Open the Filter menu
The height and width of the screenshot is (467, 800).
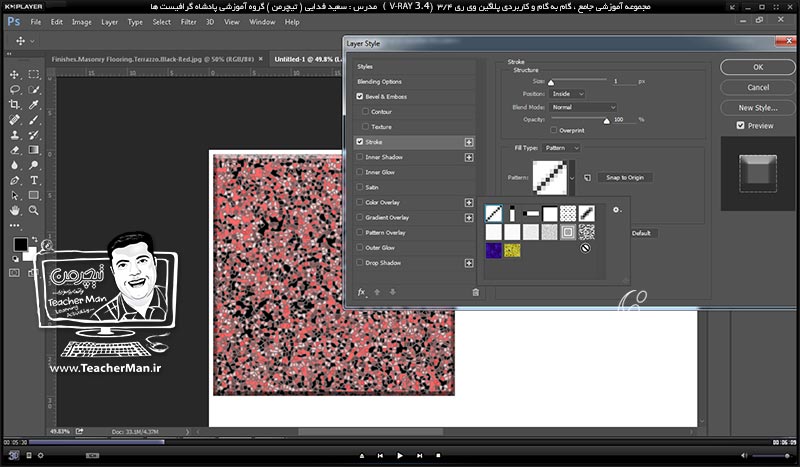[188, 22]
